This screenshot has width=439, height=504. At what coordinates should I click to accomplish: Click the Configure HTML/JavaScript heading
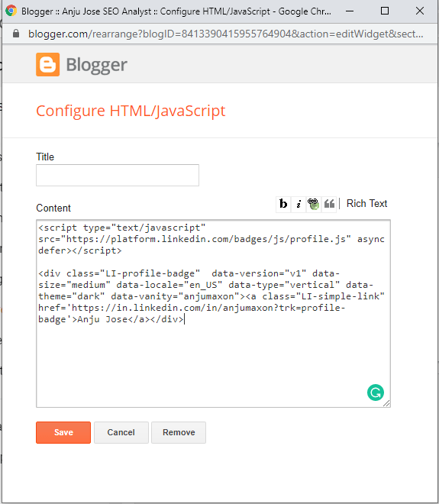[131, 111]
